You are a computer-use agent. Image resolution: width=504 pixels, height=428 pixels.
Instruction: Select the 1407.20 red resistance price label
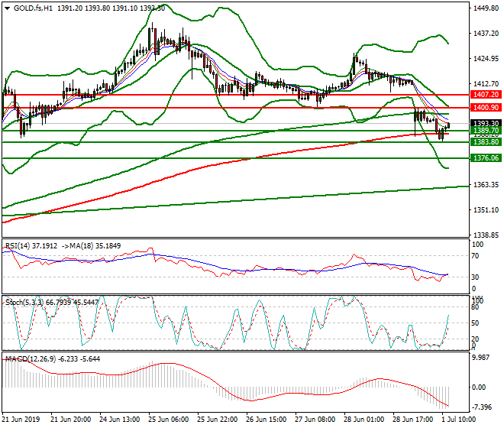click(x=486, y=95)
